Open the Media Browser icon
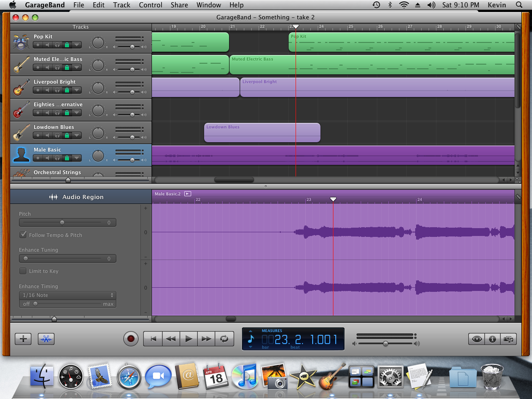Image resolution: width=532 pixels, height=399 pixels. tap(508, 339)
